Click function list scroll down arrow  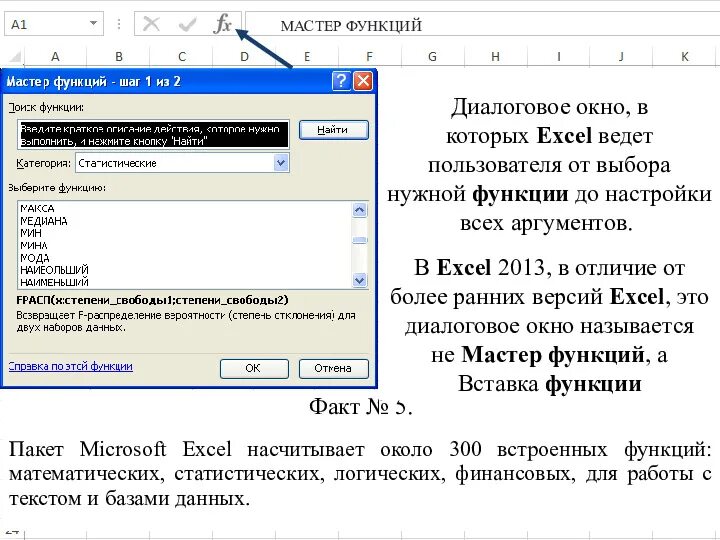pos(360,280)
